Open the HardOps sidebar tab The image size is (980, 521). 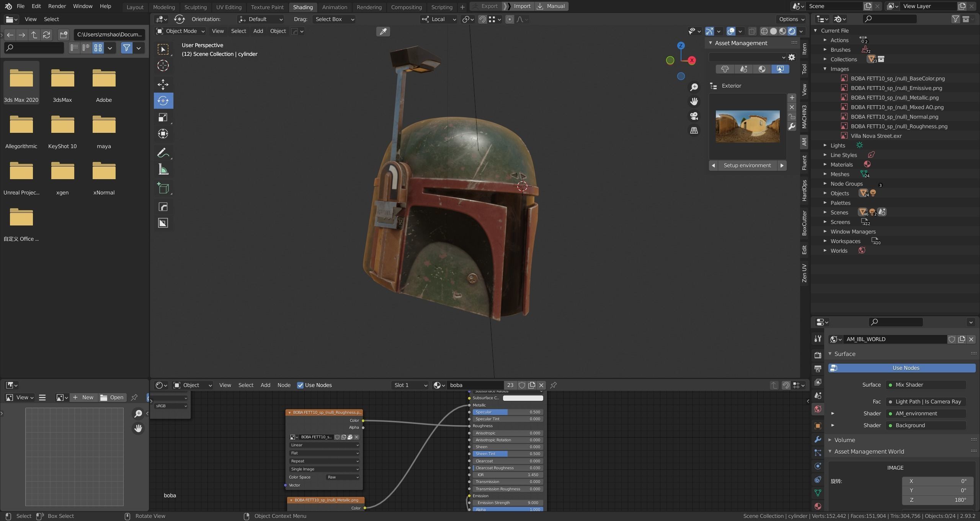tap(804, 190)
